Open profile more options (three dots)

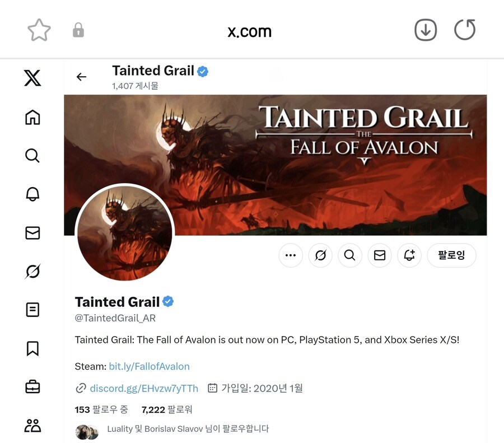coord(291,255)
